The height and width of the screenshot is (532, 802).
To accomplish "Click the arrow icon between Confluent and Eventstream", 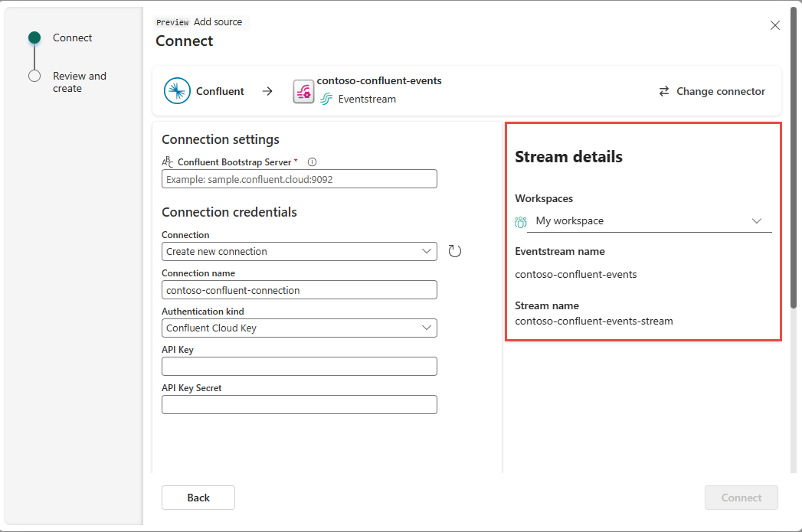I will coord(267,90).
